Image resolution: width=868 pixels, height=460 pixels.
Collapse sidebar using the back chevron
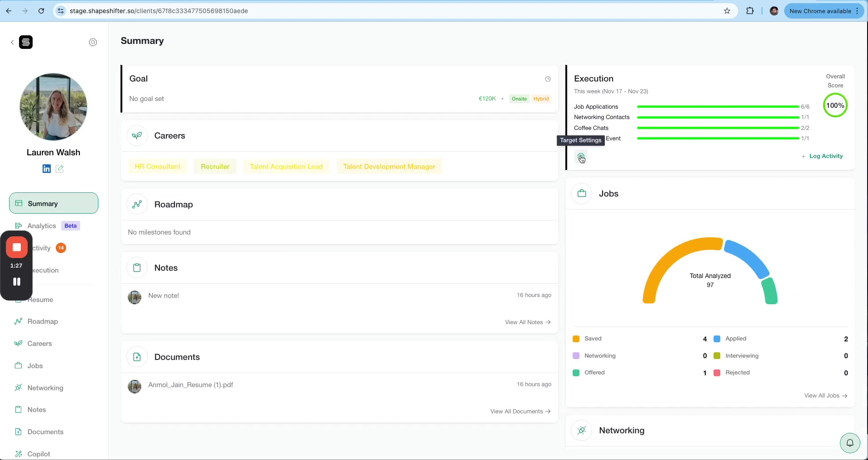pyautogui.click(x=12, y=42)
